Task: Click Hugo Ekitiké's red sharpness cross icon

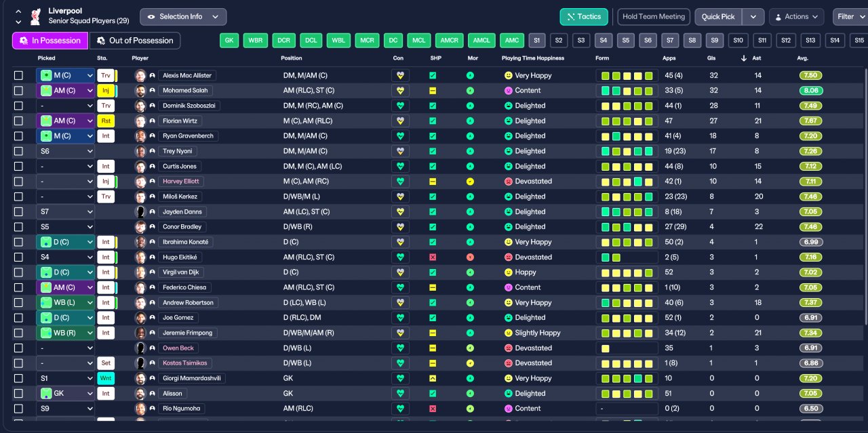Action: [433, 257]
